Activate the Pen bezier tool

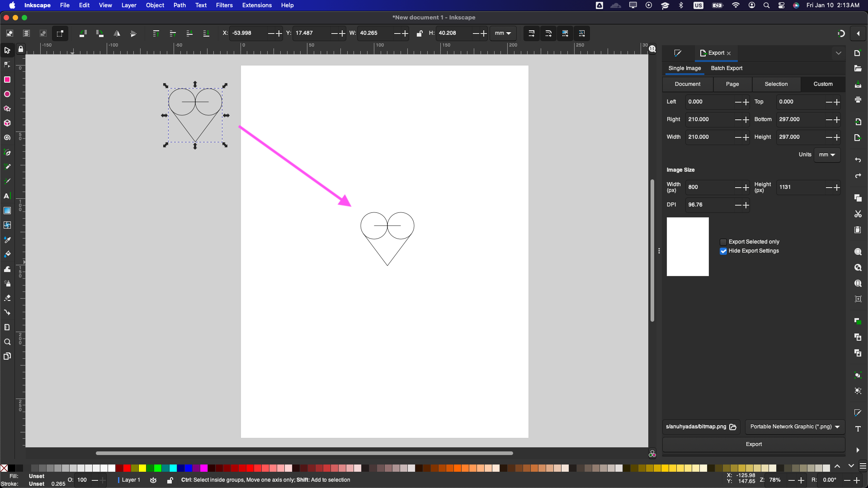7,153
